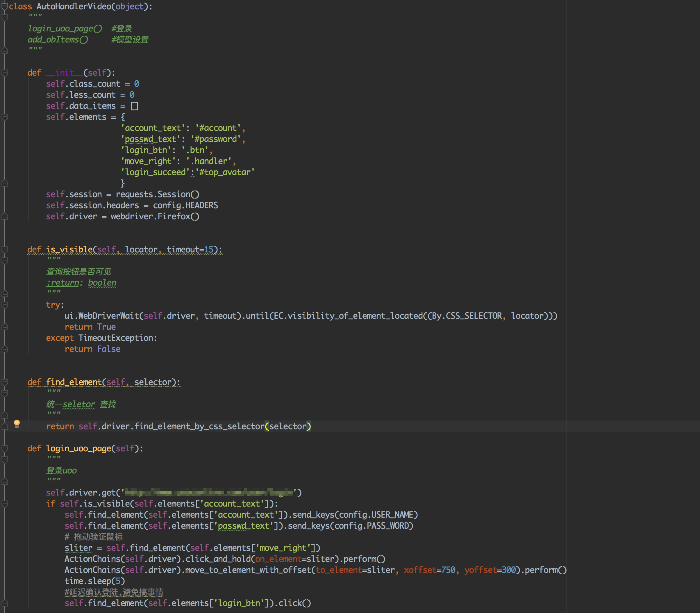
Task: Collapse the login_uoo_page method
Action: (x=5, y=448)
